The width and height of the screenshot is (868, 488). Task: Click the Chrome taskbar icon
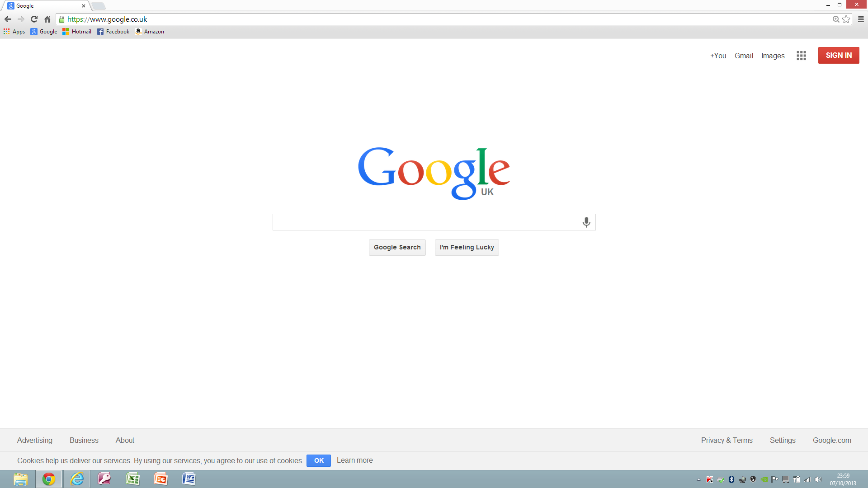pyautogui.click(x=49, y=479)
